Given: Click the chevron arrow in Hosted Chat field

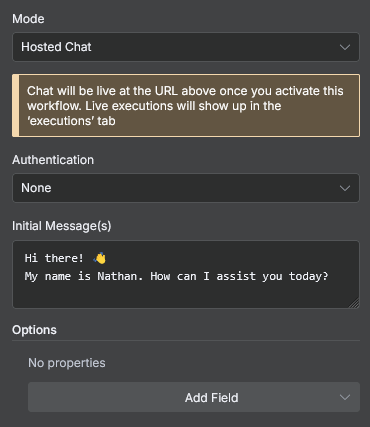Looking at the screenshot, I should (x=345, y=47).
